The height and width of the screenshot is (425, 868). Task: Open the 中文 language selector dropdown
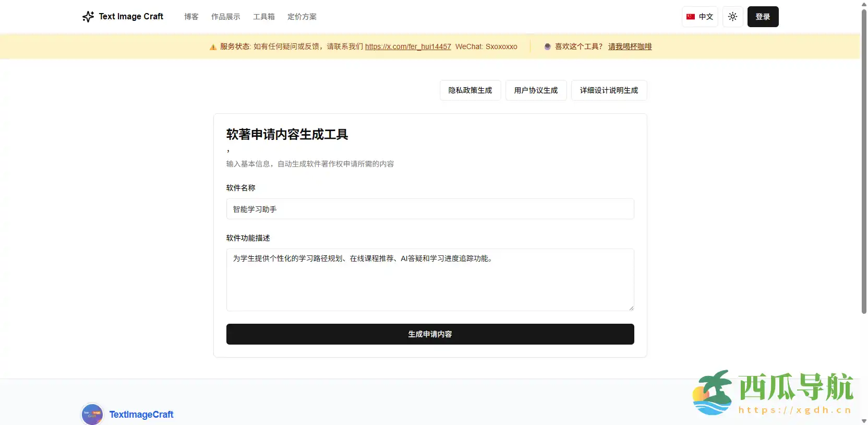pos(700,17)
